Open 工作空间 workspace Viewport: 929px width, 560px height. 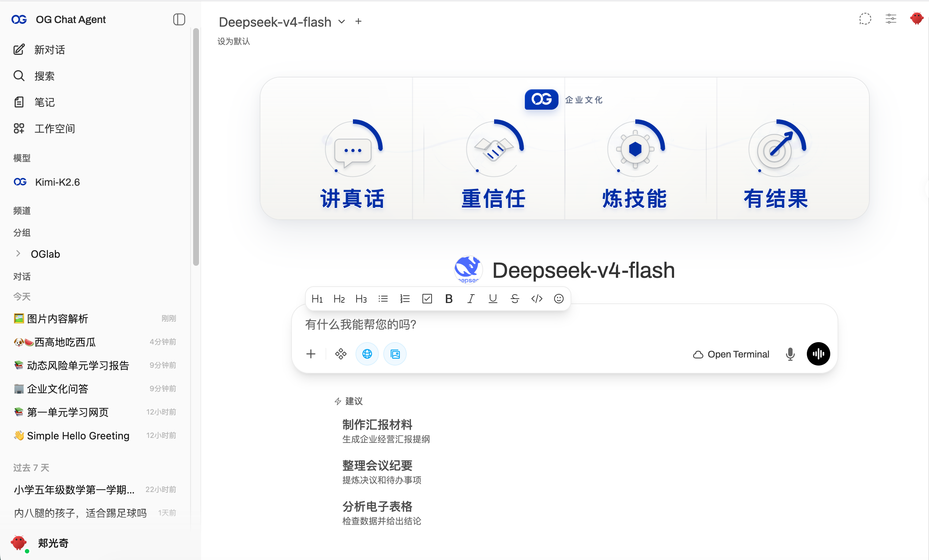pos(44,129)
